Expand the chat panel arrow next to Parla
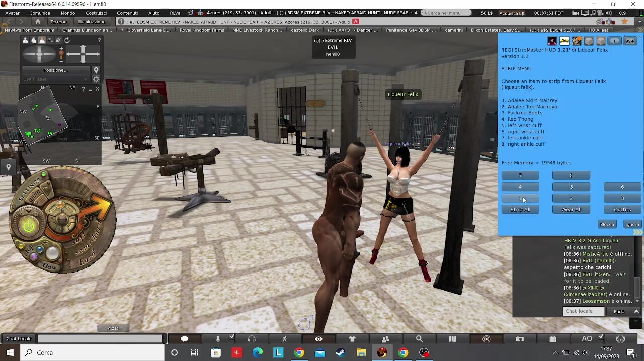This screenshot has height=361, width=644. click(x=636, y=311)
